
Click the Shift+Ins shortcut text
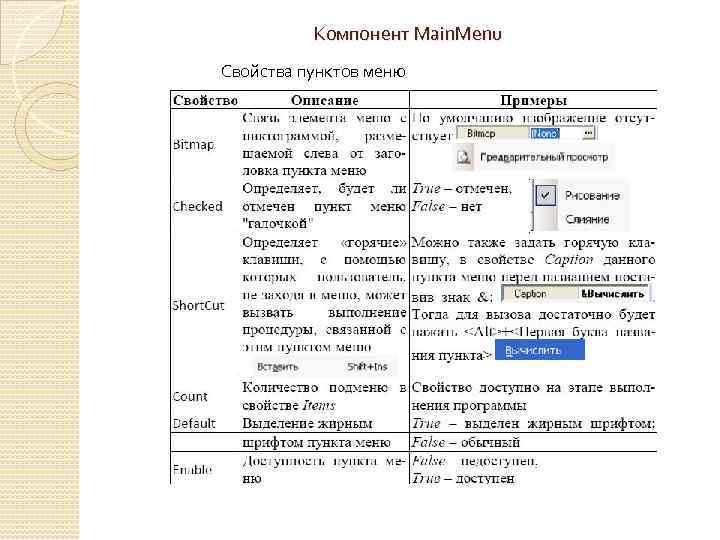click(x=367, y=367)
